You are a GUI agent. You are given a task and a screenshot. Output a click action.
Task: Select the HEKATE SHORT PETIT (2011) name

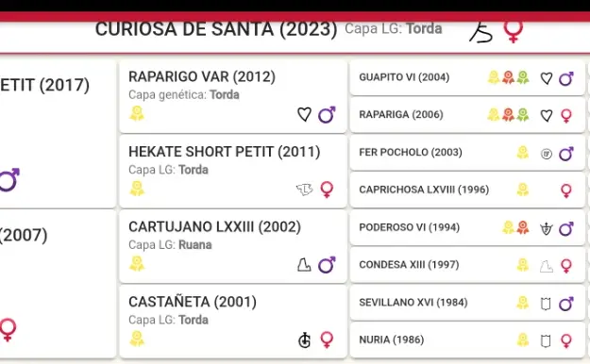225,152
